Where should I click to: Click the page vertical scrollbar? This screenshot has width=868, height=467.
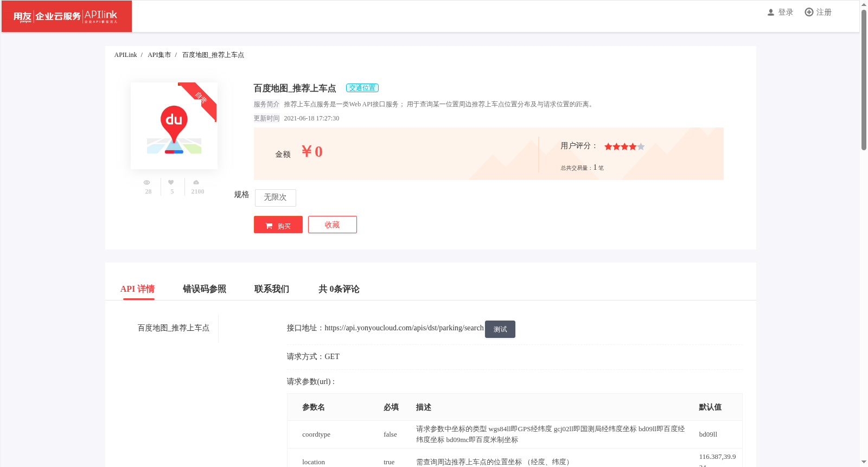click(x=864, y=80)
